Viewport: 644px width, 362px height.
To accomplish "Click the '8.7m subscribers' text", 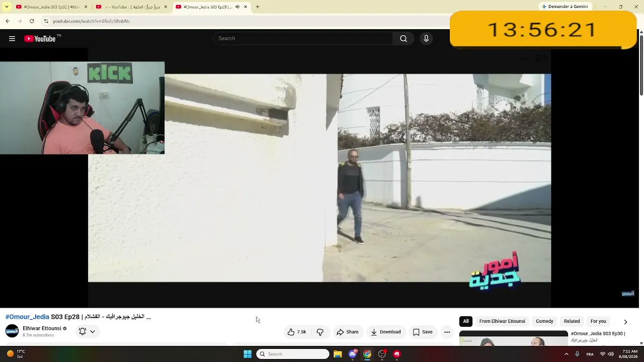I will tap(38, 335).
